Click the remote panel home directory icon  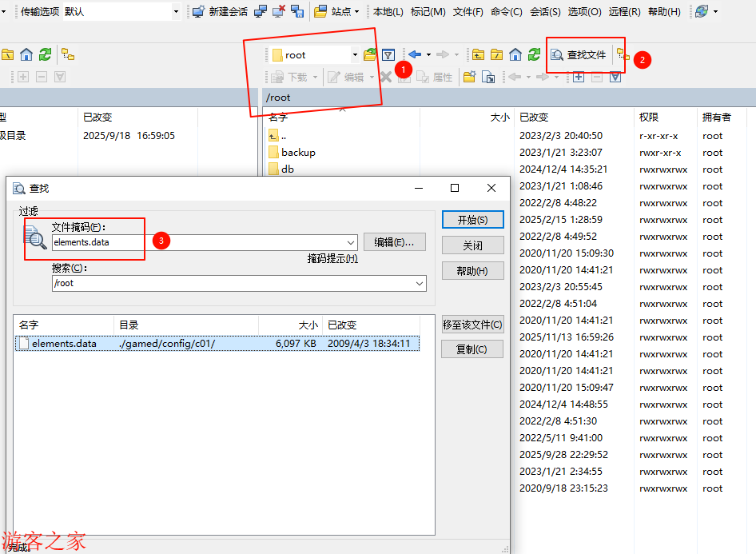[x=515, y=55]
